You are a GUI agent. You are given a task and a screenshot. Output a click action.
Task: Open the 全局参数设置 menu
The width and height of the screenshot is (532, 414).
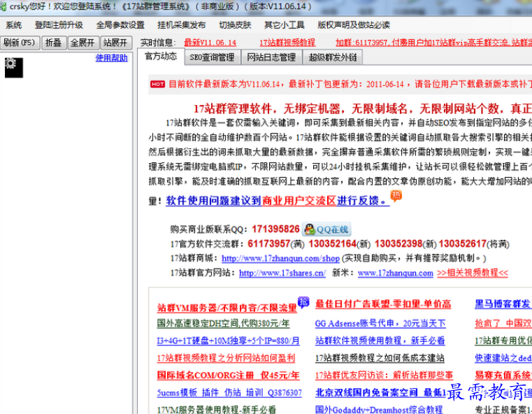pos(120,25)
